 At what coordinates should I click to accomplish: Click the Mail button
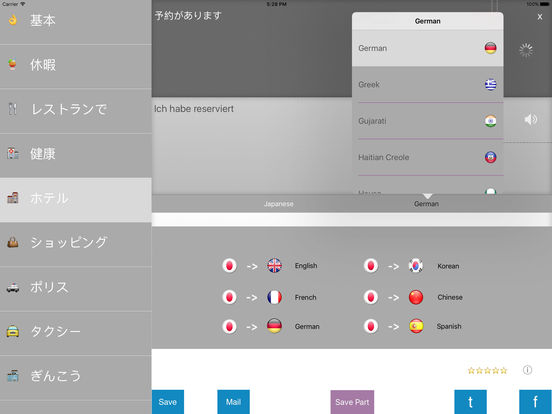click(233, 402)
